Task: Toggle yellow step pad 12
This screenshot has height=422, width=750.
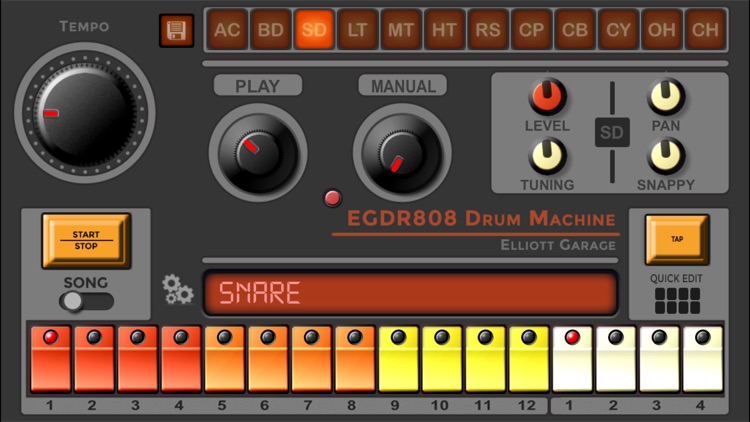Action: point(529,359)
